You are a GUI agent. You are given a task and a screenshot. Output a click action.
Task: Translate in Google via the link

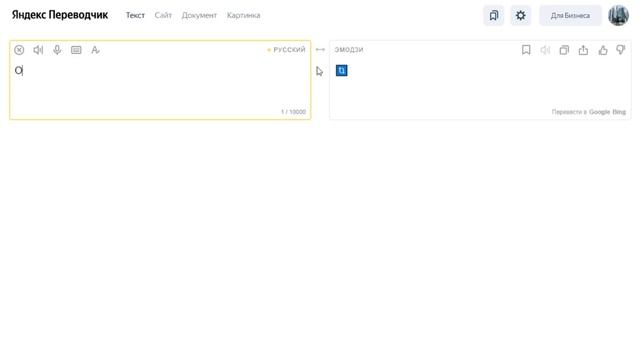(599, 112)
